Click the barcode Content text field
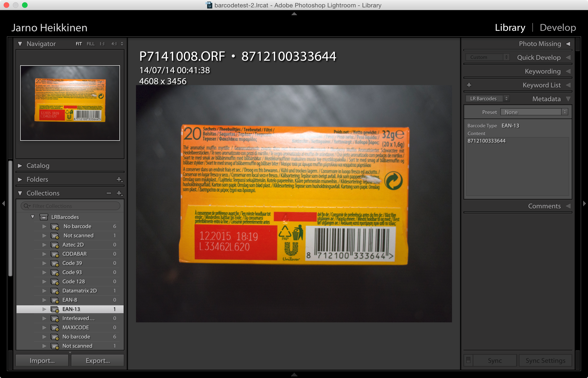The height and width of the screenshot is (378, 588). (517, 166)
